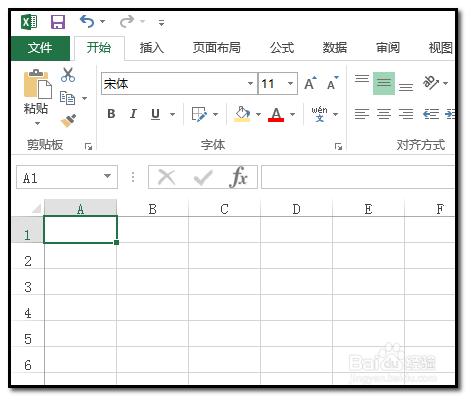This screenshot has height=396, width=466.
Task: Redo the last undone action
Action: click(x=127, y=21)
